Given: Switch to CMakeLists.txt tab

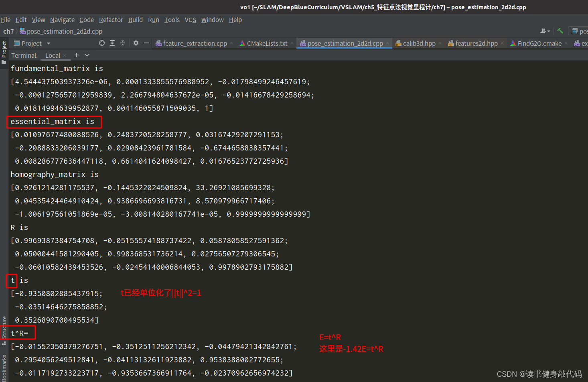Looking at the screenshot, I should pos(264,43).
